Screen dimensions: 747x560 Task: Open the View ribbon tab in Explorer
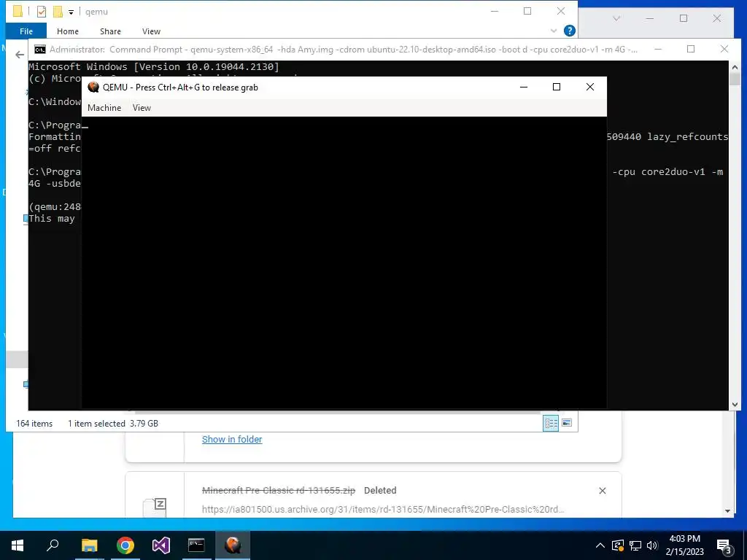[151, 31]
